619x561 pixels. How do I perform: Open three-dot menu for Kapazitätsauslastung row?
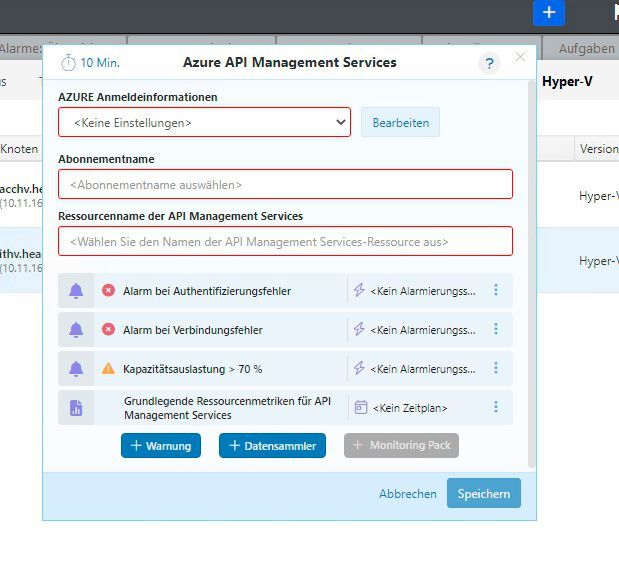[x=496, y=368]
